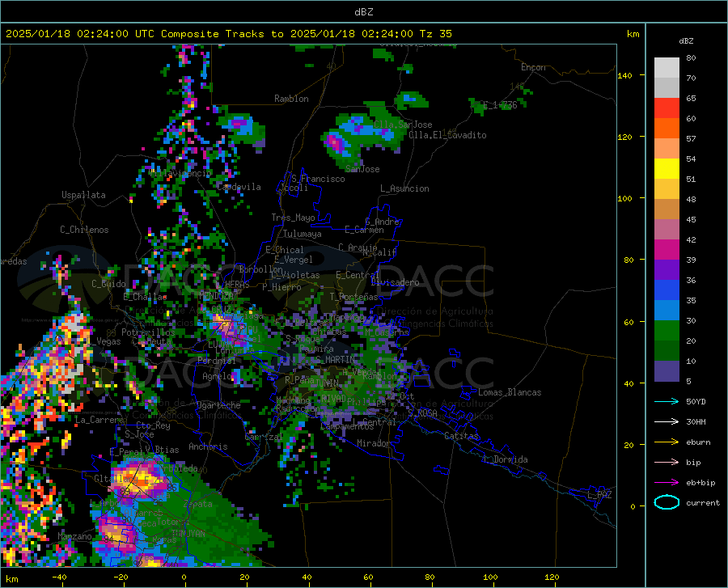Screen dimensions: 728x588
Task: Click the 'Divisadero' place label
Action: pyautogui.click(x=395, y=282)
